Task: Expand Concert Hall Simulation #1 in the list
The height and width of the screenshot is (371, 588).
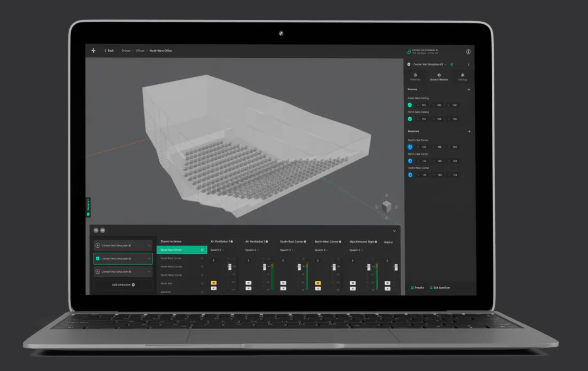Action: pyautogui.click(x=149, y=246)
